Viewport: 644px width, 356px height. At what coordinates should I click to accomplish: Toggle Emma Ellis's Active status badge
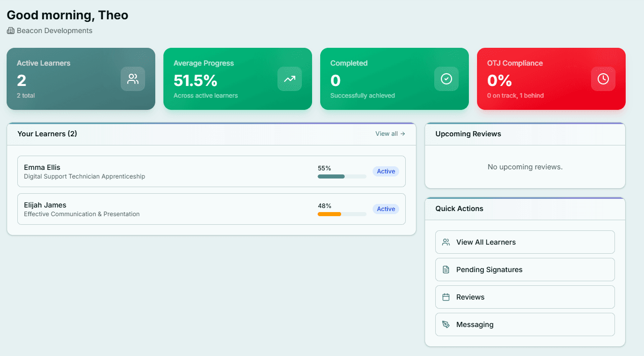coord(386,171)
